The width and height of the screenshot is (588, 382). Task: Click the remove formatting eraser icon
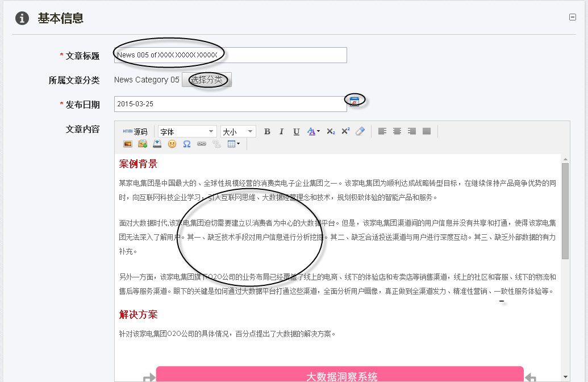(x=360, y=131)
